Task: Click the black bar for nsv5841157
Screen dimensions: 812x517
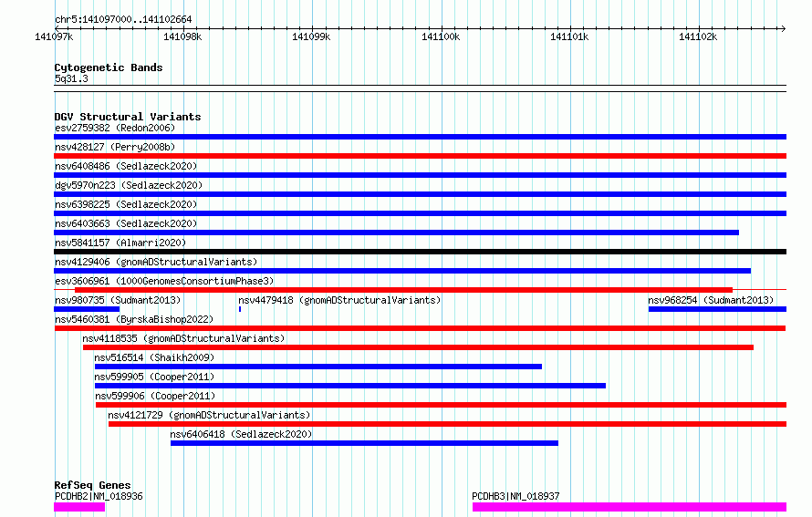Action: 420,252
